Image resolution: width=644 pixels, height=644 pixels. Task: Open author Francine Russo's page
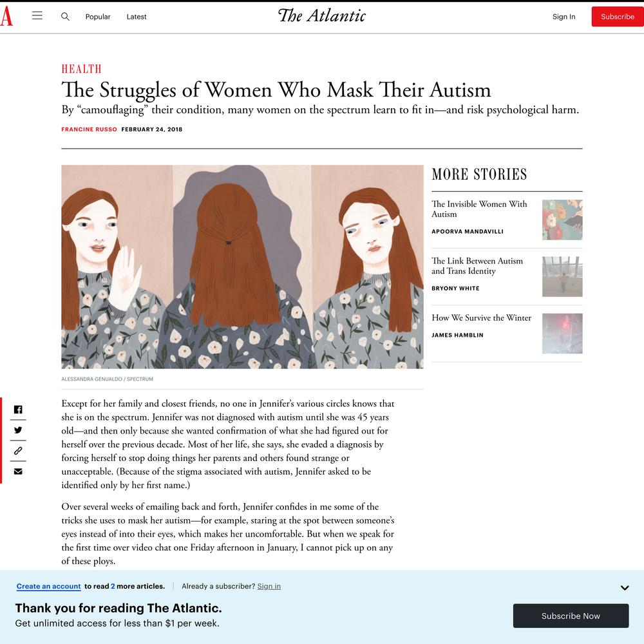[x=89, y=129]
